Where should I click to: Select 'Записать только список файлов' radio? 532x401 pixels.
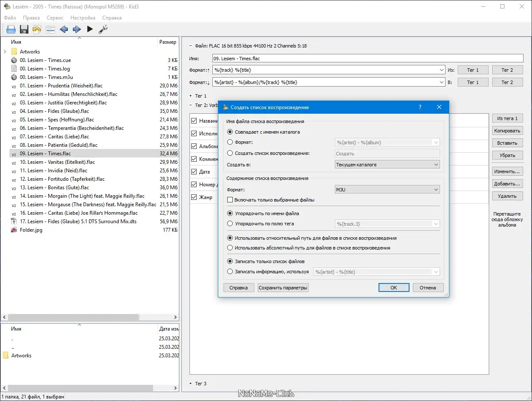(230, 261)
